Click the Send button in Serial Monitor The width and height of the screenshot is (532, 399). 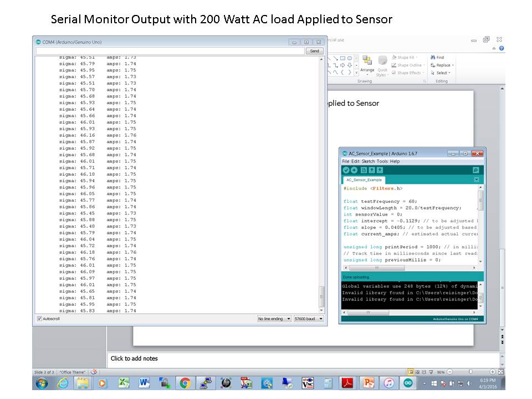coord(314,51)
